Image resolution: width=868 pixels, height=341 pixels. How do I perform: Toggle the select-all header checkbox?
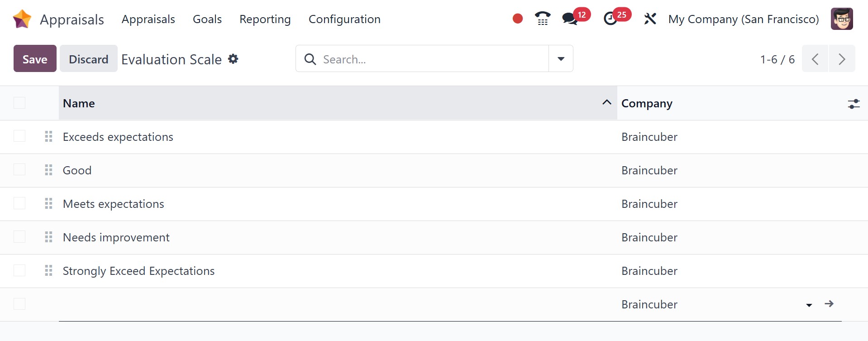pos(19,103)
